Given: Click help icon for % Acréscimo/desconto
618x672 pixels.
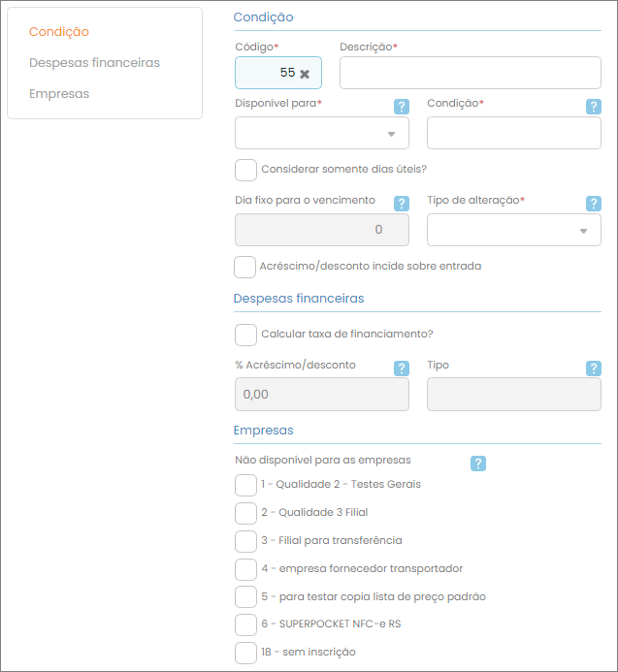Looking at the screenshot, I should click(401, 368).
